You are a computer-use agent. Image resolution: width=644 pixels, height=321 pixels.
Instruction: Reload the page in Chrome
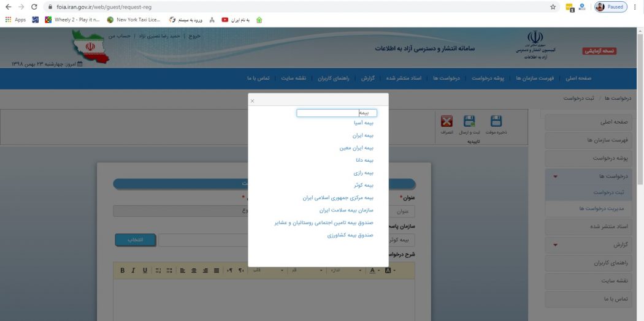click(34, 7)
